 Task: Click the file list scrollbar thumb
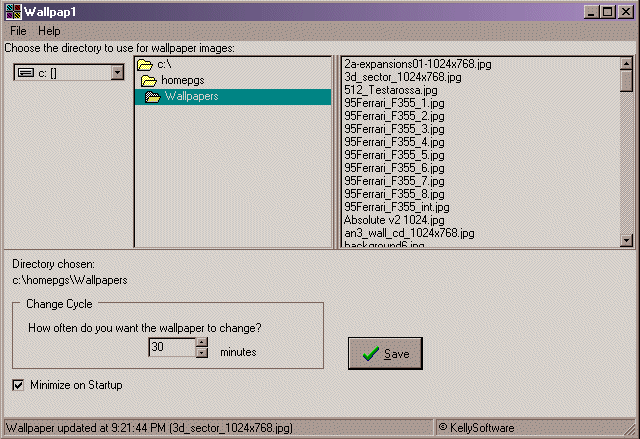click(x=626, y=81)
